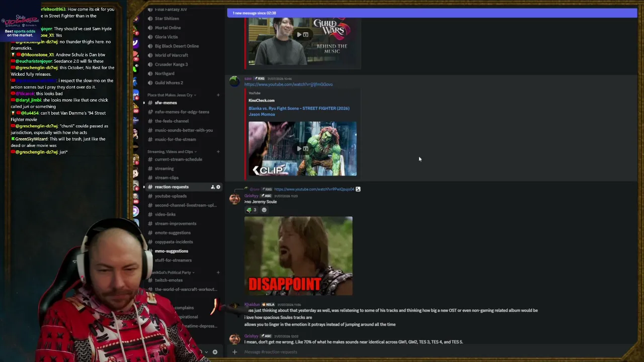Open the stream-improvements channel
This screenshot has width=644, height=362.
tap(176, 224)
